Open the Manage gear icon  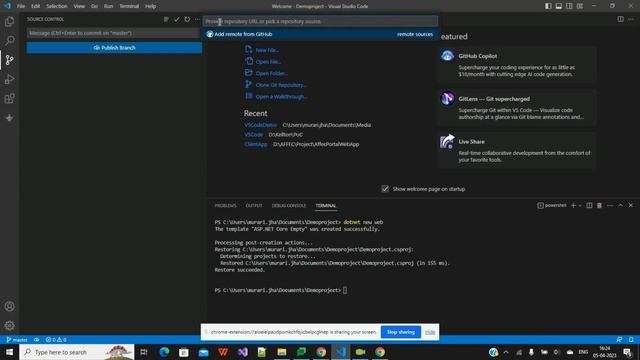tap(9, 325)
